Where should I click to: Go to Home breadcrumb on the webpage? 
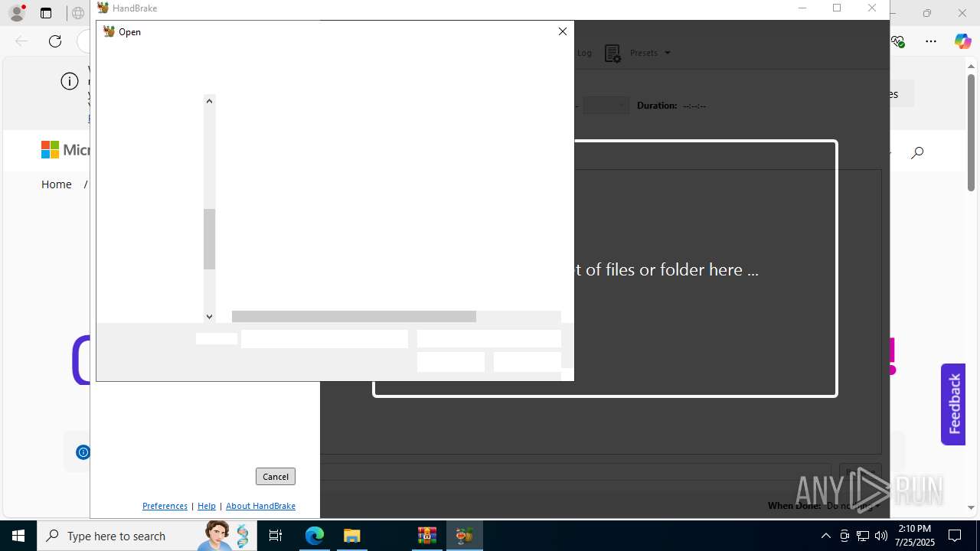57,184
